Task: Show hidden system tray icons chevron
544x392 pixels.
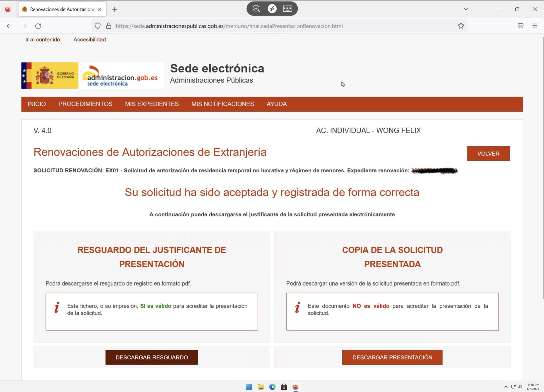Action: click(x=506, y=387)
